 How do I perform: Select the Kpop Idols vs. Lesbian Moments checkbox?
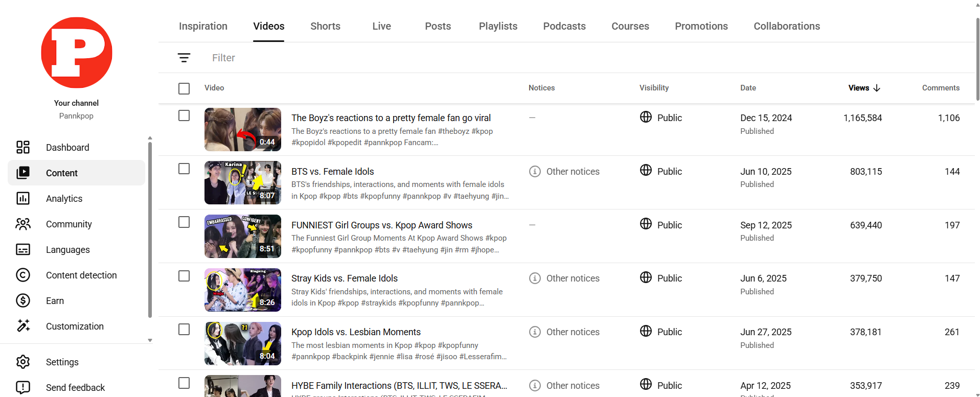pyautogui.click(x=184, y=330)
